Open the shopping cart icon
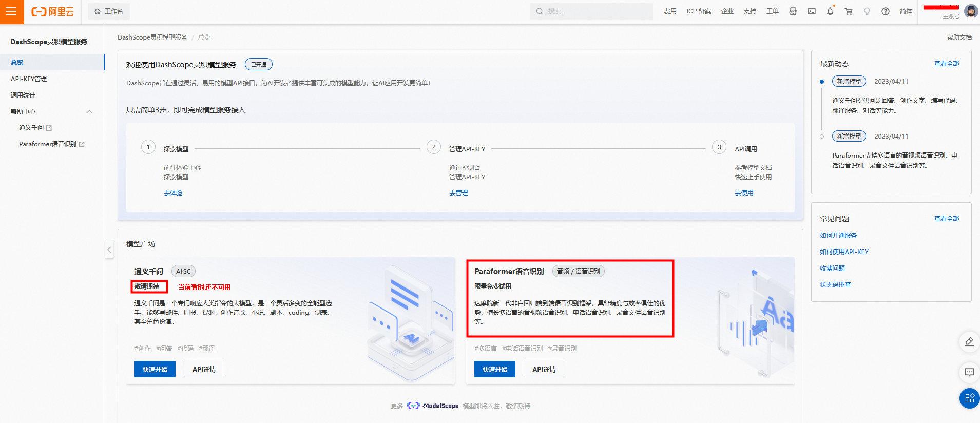 [x=849, y=11]
